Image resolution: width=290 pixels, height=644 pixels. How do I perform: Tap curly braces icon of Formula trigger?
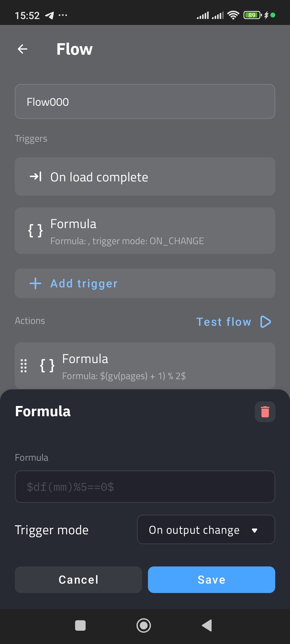35,230
